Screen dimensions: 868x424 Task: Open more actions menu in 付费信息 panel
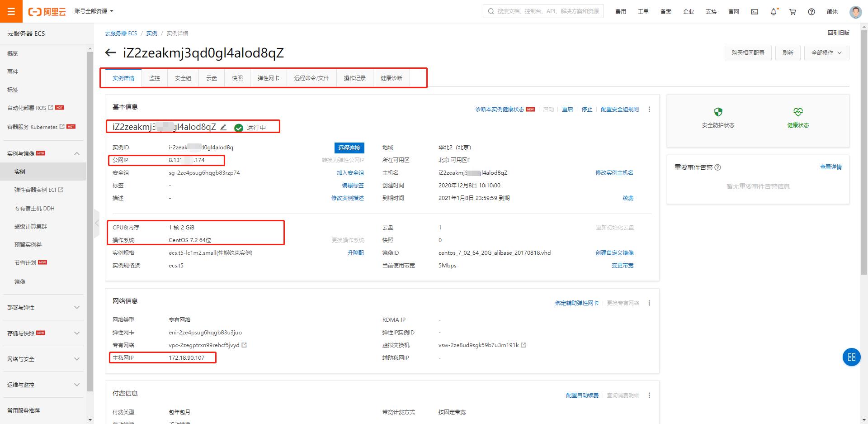click(x=649, y=395)
